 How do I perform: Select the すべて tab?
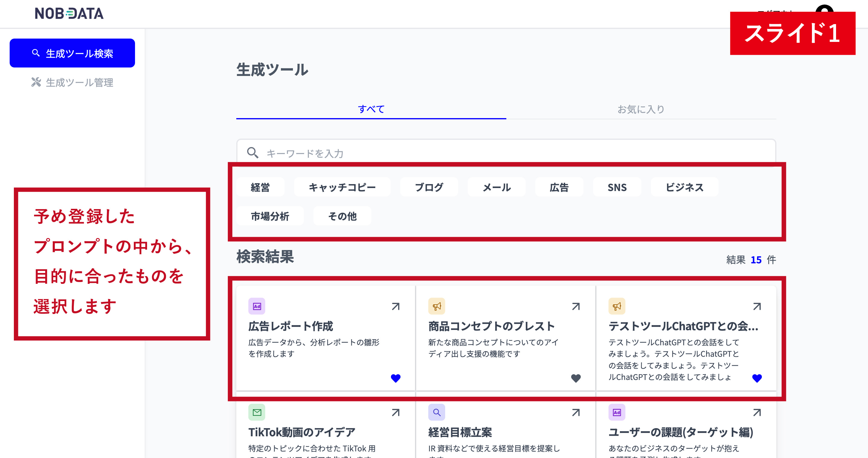coord(371,109)
